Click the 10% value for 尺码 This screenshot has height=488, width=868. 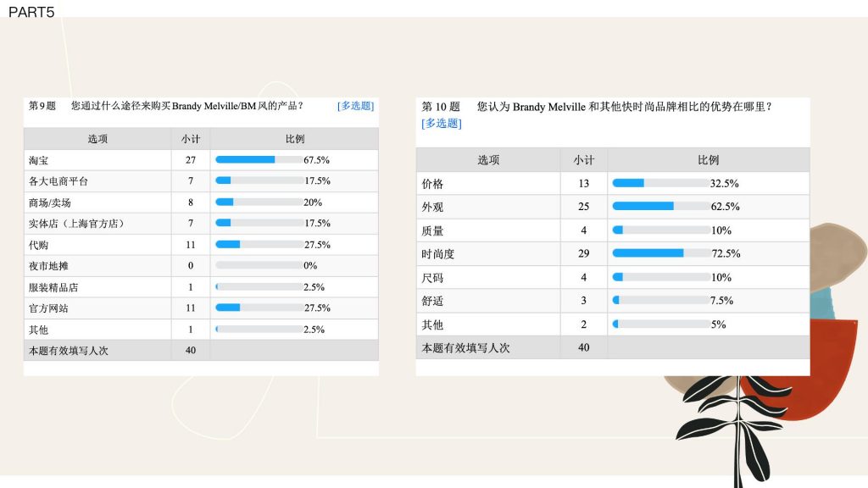click(x=721, y=277)
